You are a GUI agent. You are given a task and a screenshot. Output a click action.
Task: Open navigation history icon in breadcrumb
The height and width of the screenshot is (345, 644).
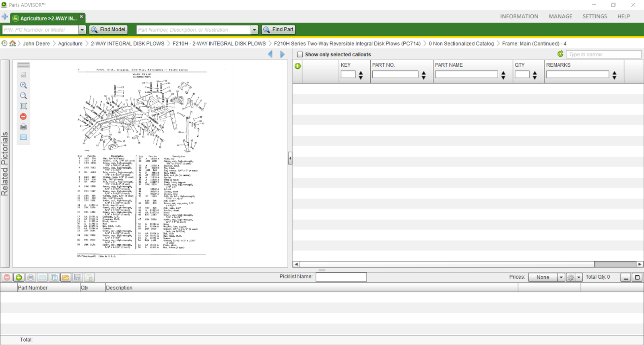click(4, 43)
